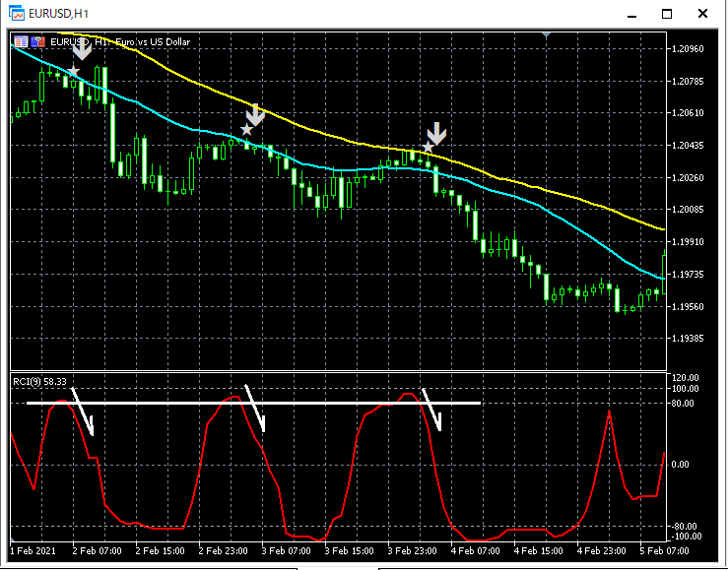The width and height of the screenshot is (728, 570).
Task: Click the 1.19385 price axis label
Action: coord(688,338)
